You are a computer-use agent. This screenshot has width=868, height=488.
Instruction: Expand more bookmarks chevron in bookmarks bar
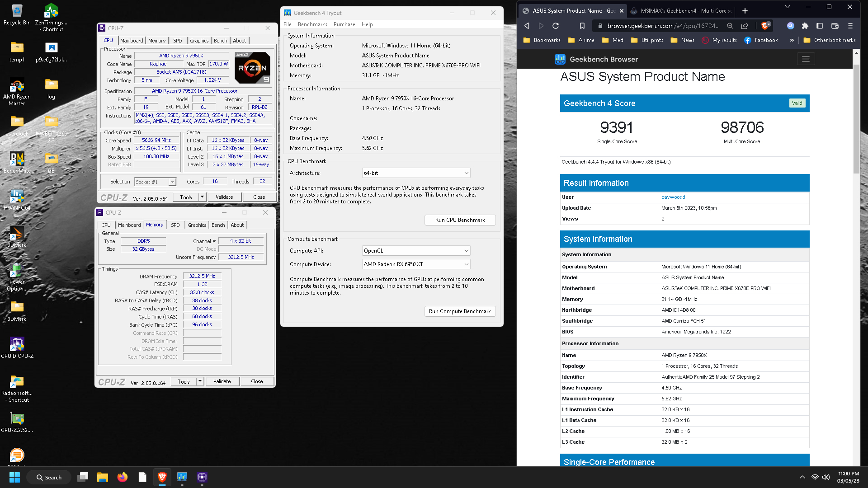[792, 40]
